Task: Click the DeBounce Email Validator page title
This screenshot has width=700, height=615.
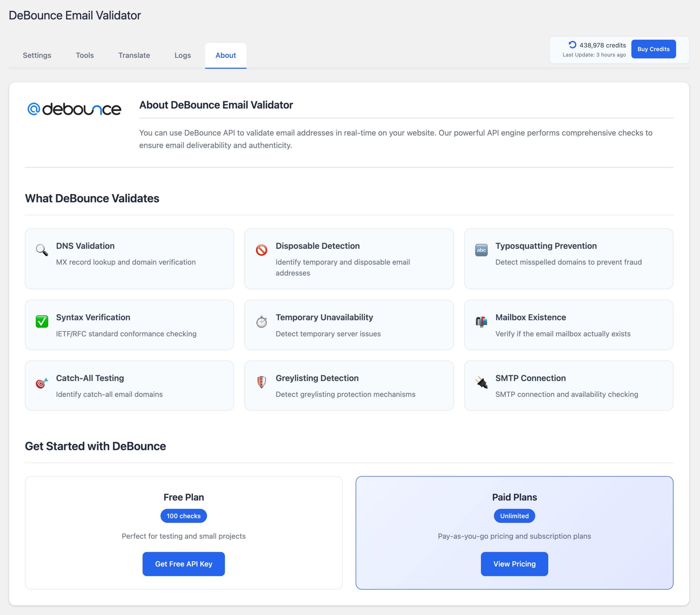Action: click(x=75, y=15)
